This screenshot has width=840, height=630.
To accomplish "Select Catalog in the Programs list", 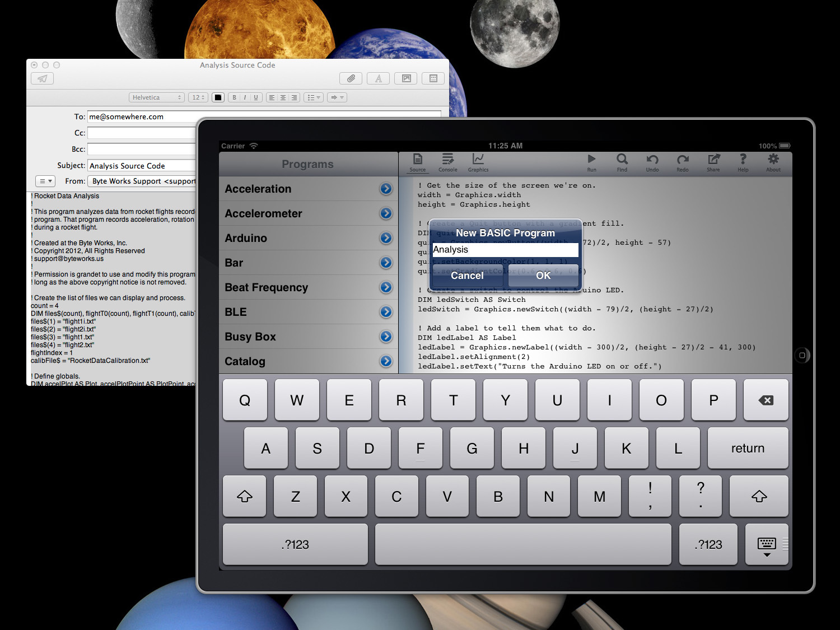I will click(x=308, y=361).
